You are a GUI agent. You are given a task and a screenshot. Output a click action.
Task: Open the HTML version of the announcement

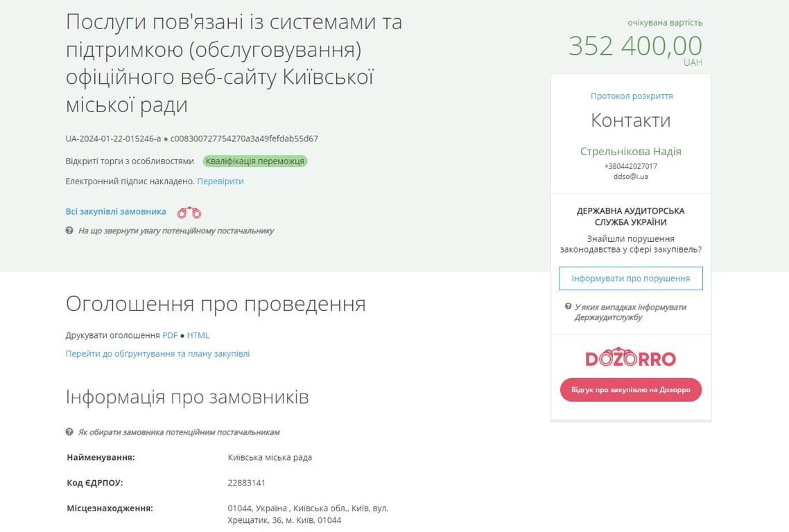click(x=198, y=335)
